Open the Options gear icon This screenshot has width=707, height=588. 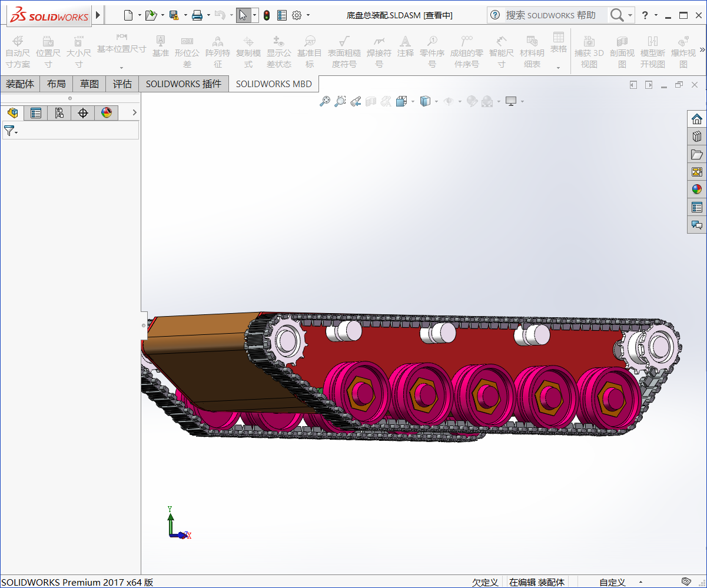pyautogui.click(x=297, y=15)
